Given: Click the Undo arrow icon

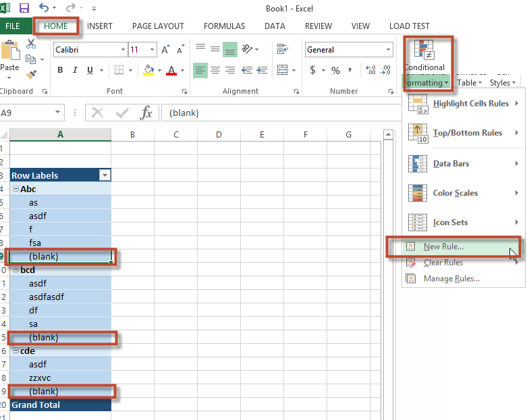Looking at the screenshot, I should (x=44, y=7).
